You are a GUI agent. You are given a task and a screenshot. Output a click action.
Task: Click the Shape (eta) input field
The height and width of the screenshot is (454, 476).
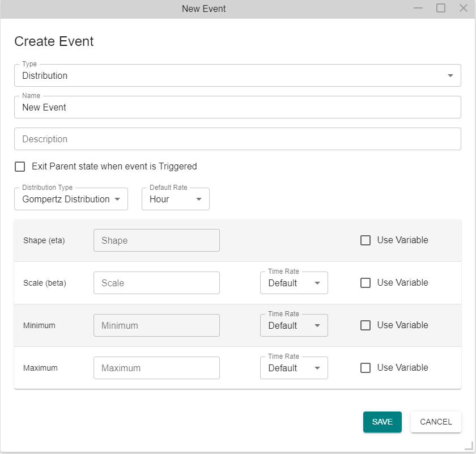(156, 240)
